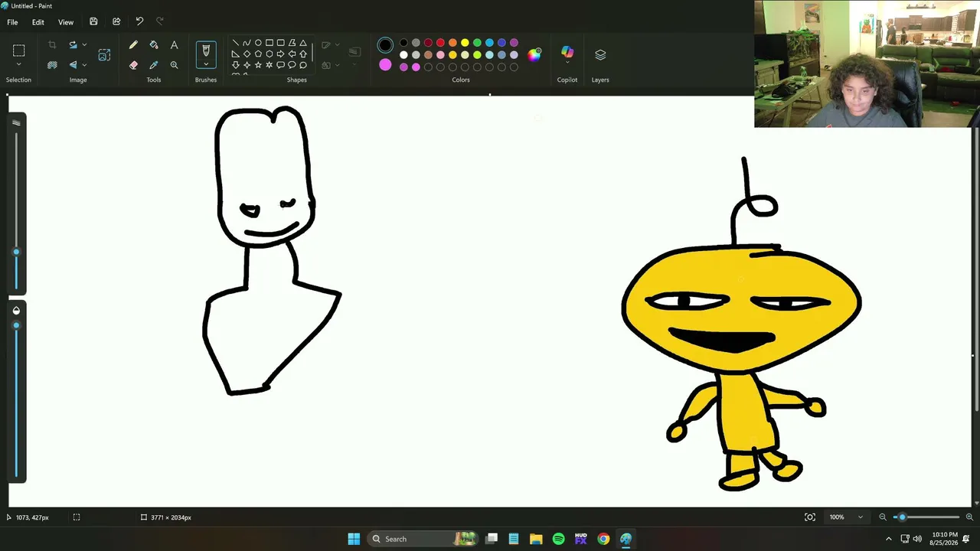This screenshot has height=551, width=980.
Task: Expand the Flip options arrow
Action: (x=84, y=65)
